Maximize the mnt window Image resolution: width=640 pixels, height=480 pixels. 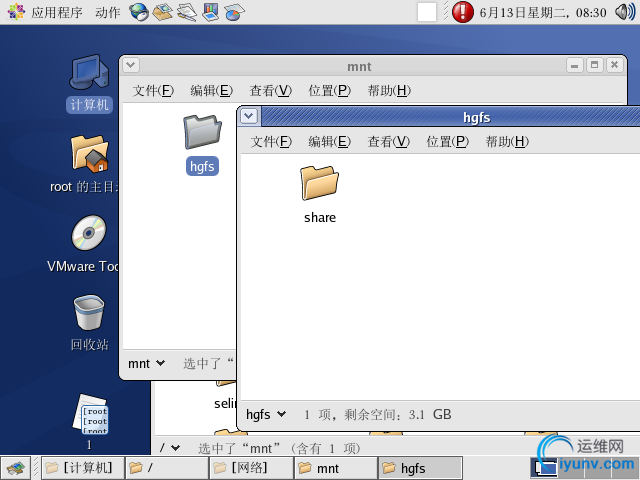(x=594, y=65)
